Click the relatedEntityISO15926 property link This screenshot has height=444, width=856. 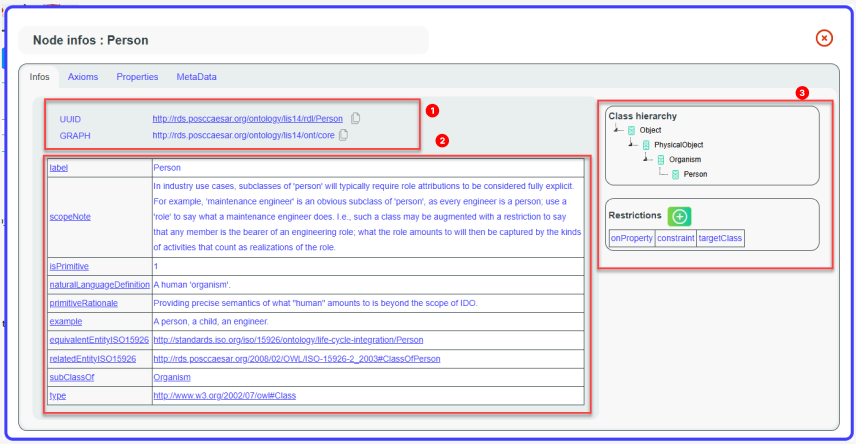point(93,359)
